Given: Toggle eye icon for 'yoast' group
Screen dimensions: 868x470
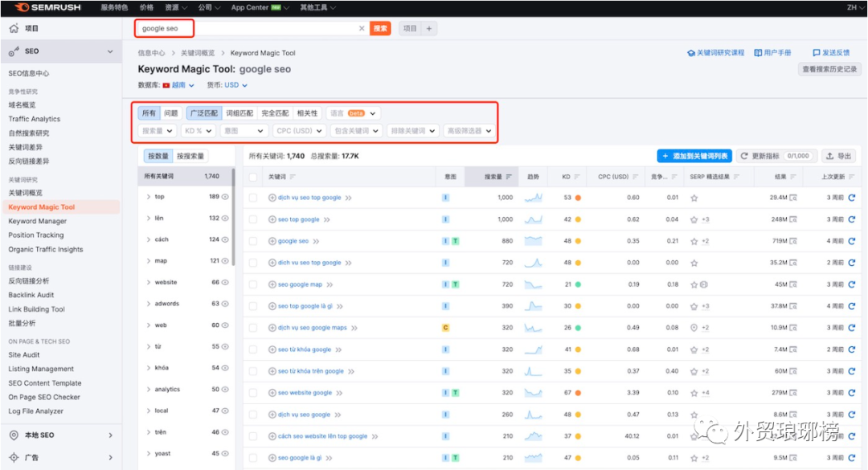Looking at the screenshot, I should (x=225, y=453).
